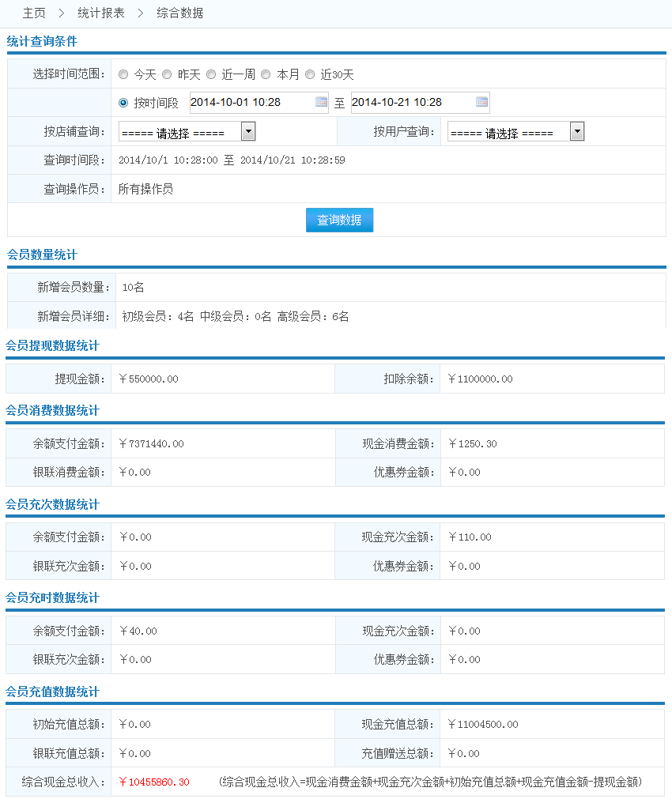Viewport: 672px width, 799px height.
Task: Pick the 本月 time range option
Action: (266, 74)
